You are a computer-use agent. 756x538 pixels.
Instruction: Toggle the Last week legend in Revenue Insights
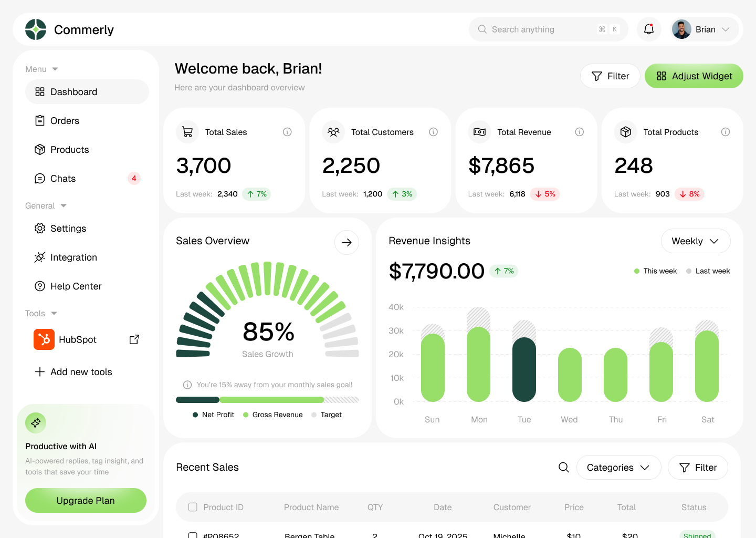coord(708,271)
